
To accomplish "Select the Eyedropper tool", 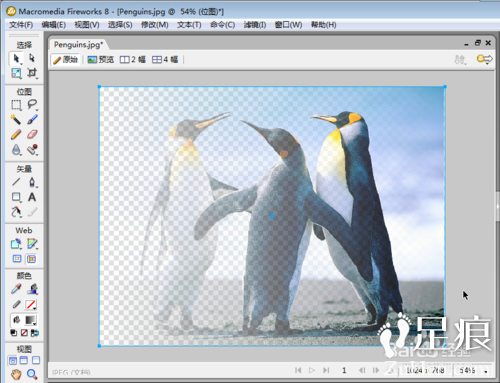I will pos(16,289).
